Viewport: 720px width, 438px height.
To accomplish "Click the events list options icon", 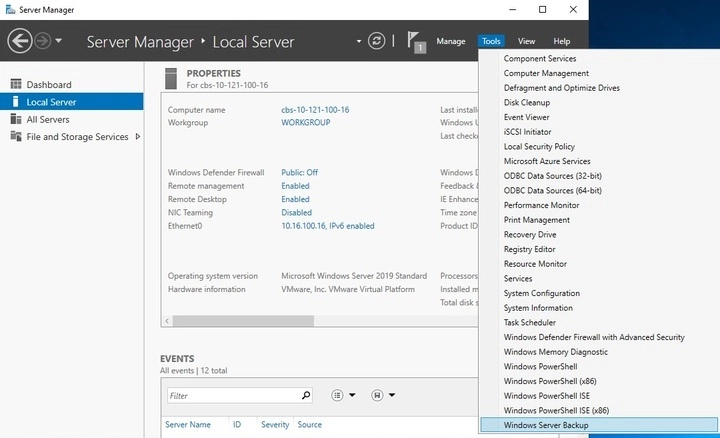I will (337, 395).
